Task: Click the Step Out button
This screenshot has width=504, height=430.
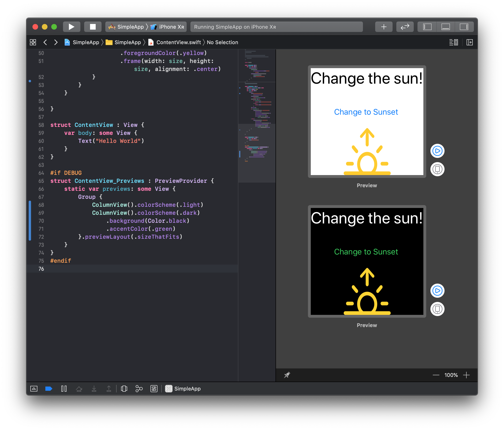Action: pyautogui.click(x=109, y=388)
